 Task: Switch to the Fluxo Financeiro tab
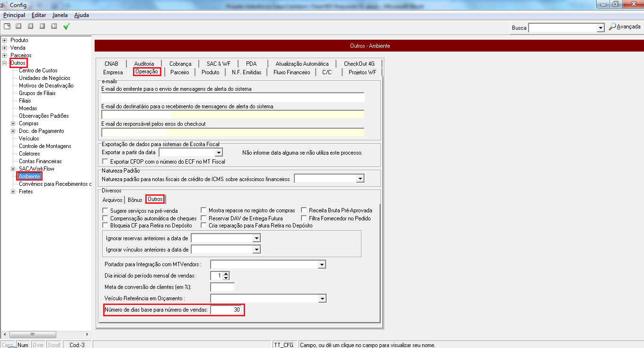292,72
